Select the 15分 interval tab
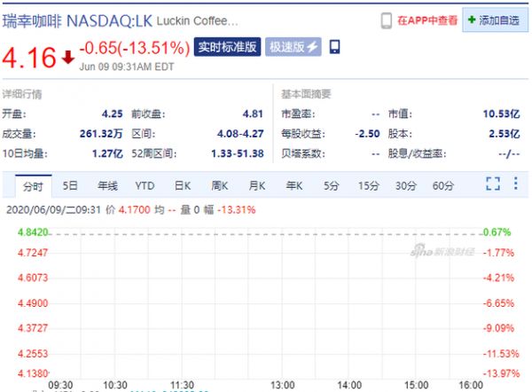 [368, 185]
